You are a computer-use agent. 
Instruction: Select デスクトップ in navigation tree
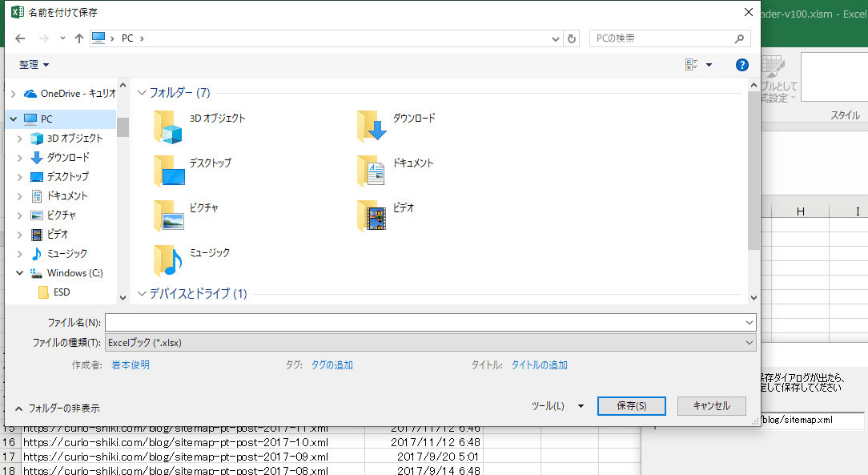pos(59,176)
